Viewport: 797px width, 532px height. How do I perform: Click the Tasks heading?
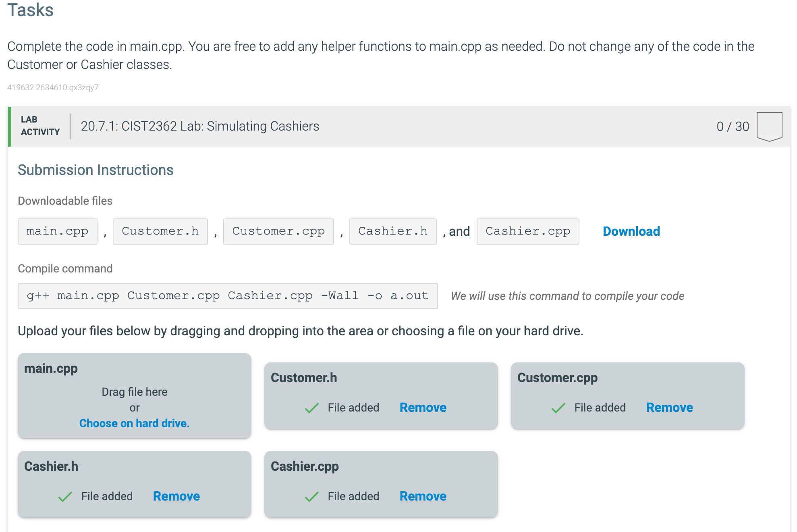point(30,10)
